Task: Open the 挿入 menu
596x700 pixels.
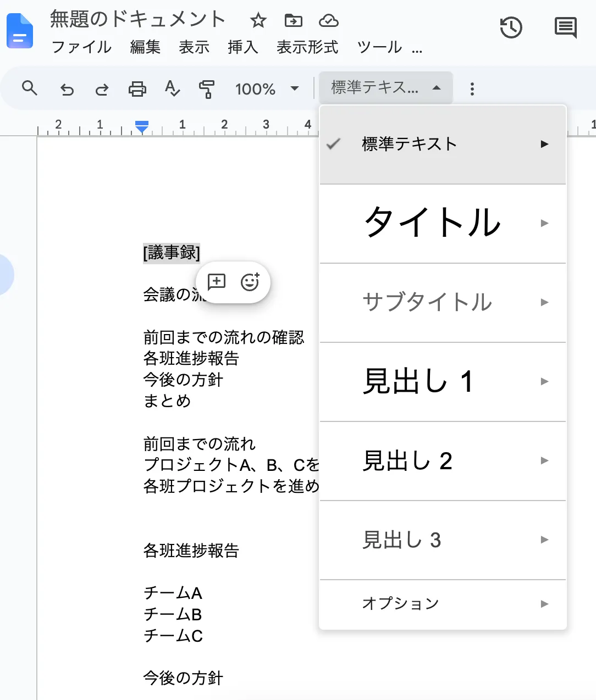Action: coord(243,47)
